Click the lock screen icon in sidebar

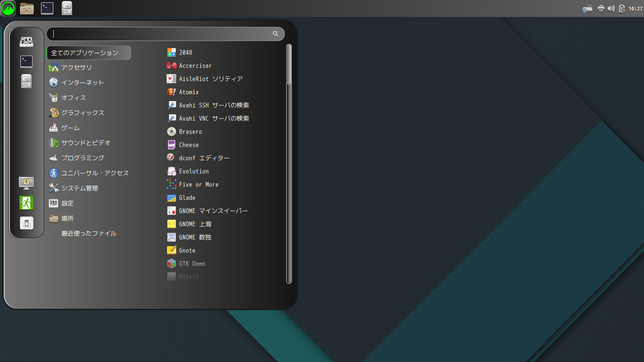point(26,183)
